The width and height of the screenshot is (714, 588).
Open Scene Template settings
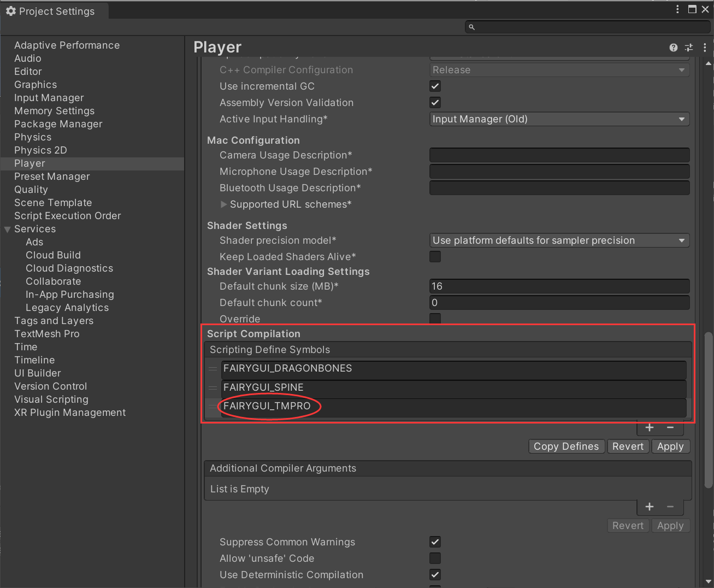click(x=53, y=203)
